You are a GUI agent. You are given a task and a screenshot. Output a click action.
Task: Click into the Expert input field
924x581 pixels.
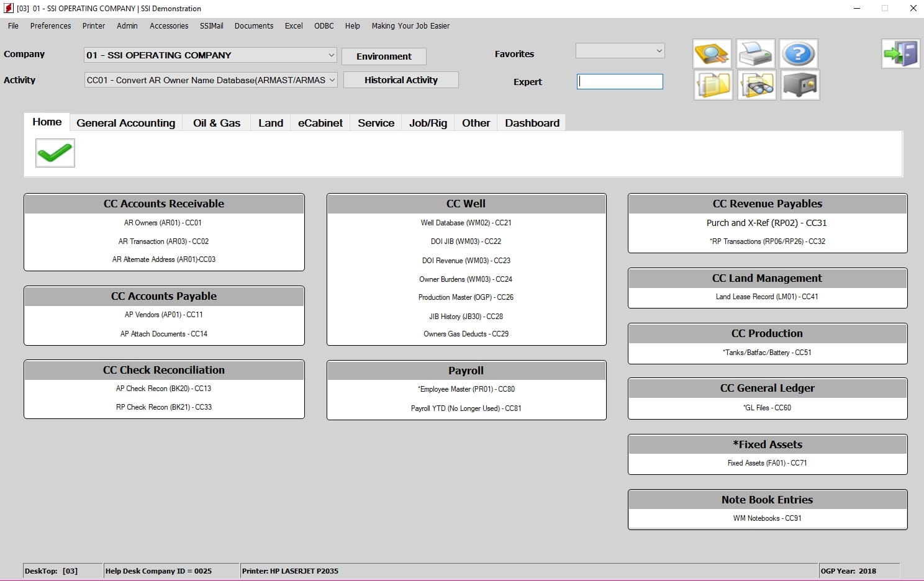620,82
